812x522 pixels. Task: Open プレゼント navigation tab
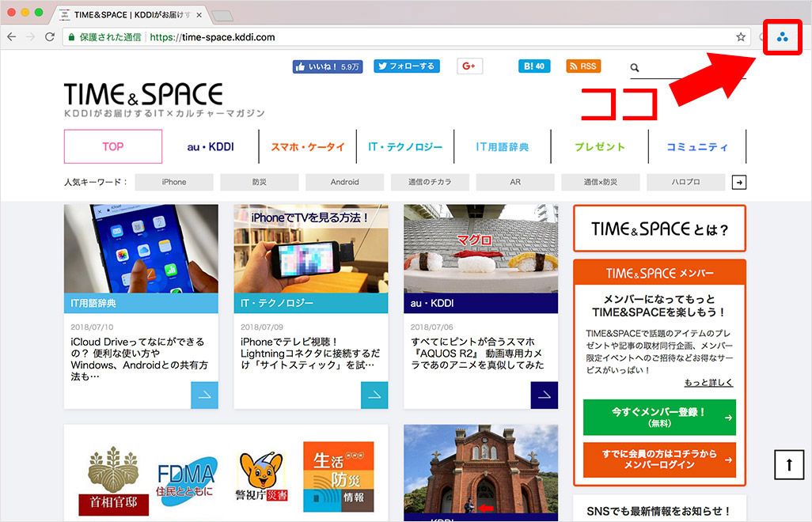(x=600, y=147)
